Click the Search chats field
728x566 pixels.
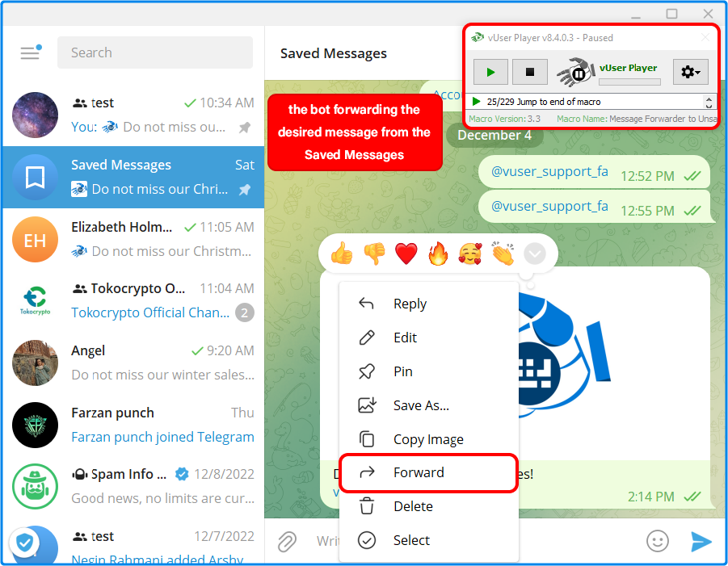(x=155, y=52)
